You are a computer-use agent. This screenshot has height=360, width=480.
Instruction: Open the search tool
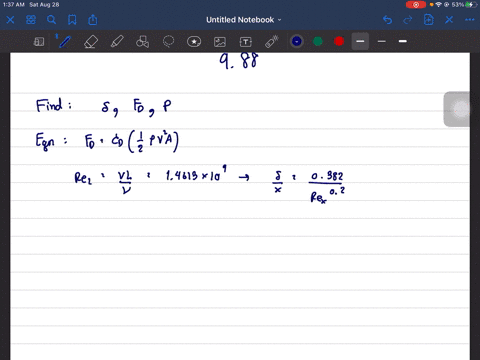pos(51,20)
